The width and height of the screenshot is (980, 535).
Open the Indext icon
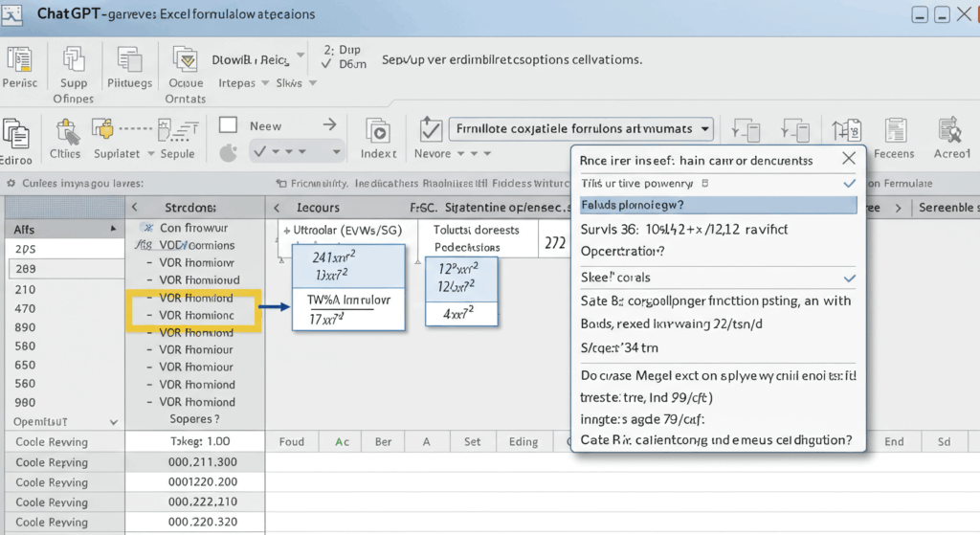377,131
